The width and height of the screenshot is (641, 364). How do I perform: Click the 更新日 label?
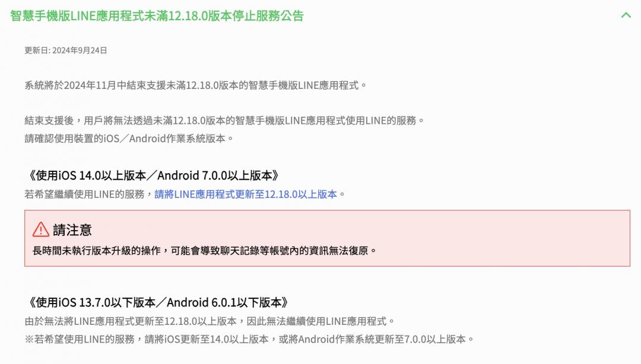click(37, 50)
